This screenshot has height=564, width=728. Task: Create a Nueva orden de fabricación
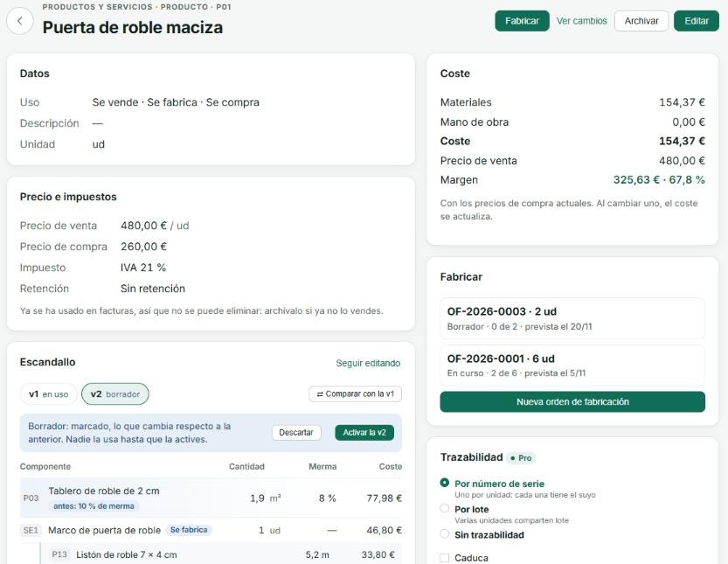pos(572,402)
